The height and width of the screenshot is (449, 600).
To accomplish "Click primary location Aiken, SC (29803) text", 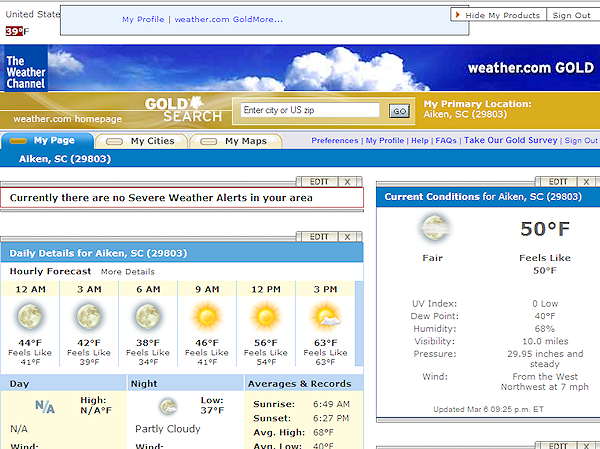I will (465, 114).
